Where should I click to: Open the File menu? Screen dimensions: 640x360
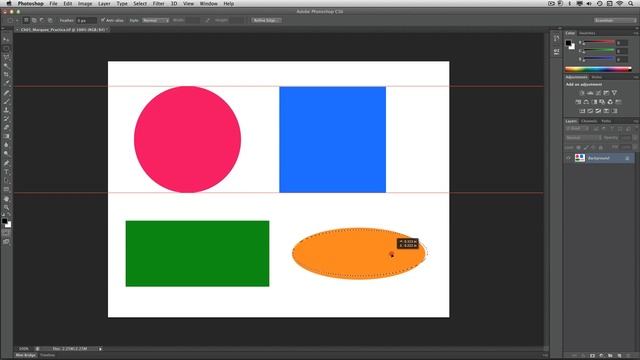[x=53, y=4]
